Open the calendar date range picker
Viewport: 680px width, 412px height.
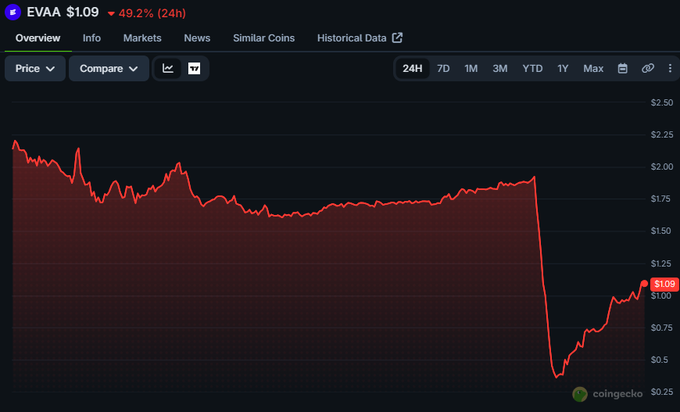(x=622, y=69)
